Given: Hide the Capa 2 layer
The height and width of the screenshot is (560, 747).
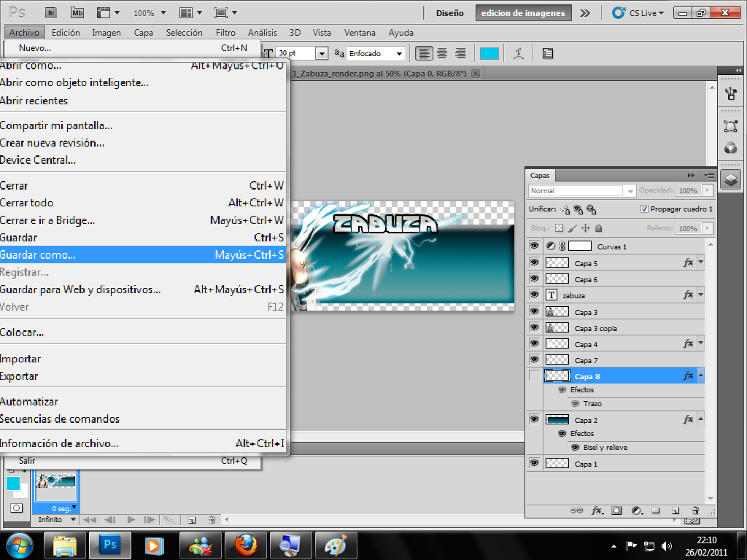Looking at the screenshot, I should (535, 419).
